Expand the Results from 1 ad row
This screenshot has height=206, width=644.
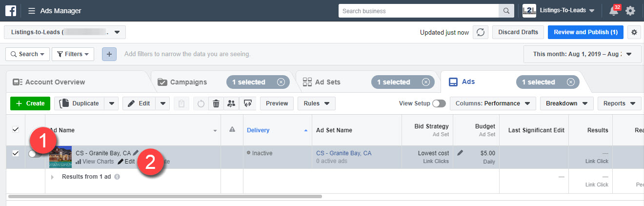coord(53,177)
